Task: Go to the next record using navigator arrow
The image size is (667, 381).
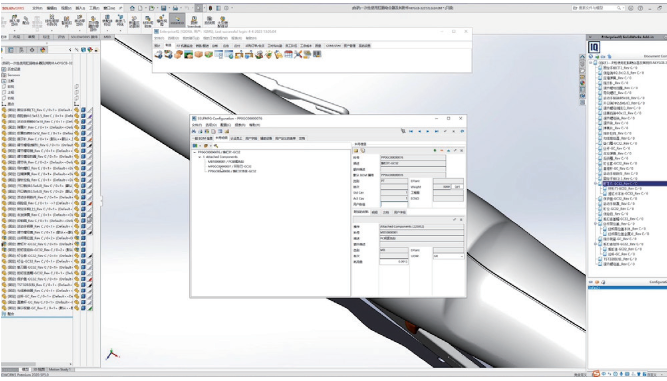Action: click(428, 131)
